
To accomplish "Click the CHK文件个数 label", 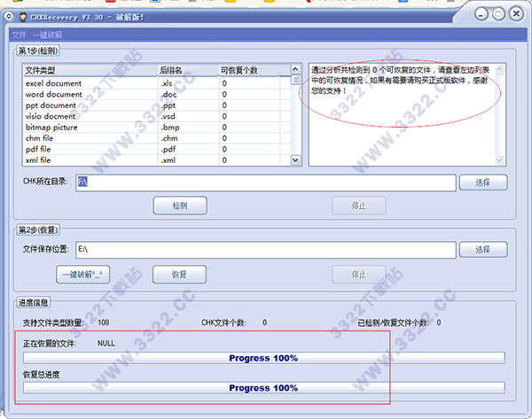I will click(x=224, y=322).
